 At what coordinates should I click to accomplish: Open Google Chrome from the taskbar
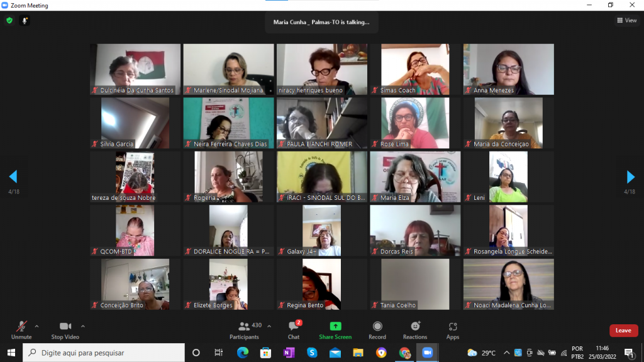coord(404,353)
